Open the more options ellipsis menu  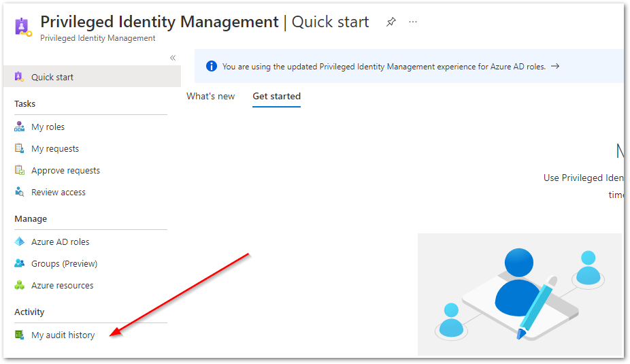pos(413,22)
